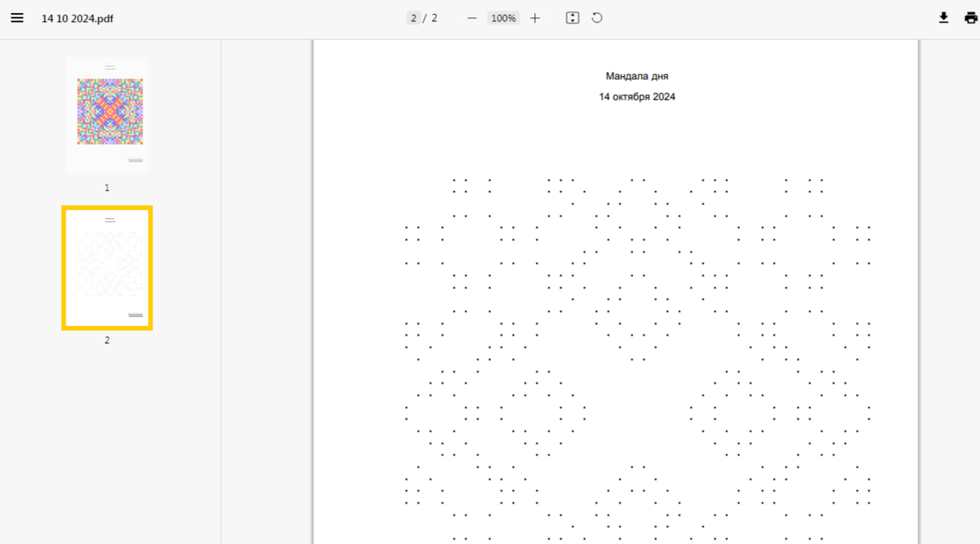Rotate the document counterclockwise
This screenshot has width=980, height=544.
point(597,18)
